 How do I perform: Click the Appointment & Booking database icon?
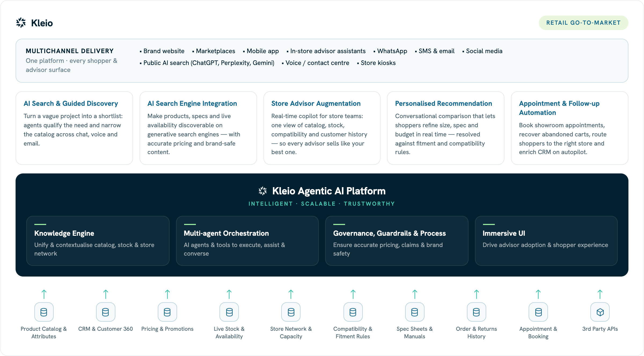coord(538,312)
